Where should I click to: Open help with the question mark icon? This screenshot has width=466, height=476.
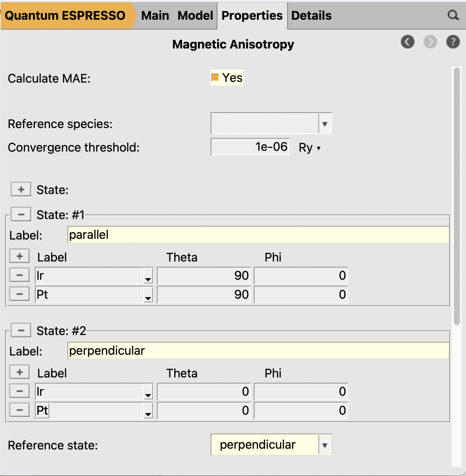(453, 42)
